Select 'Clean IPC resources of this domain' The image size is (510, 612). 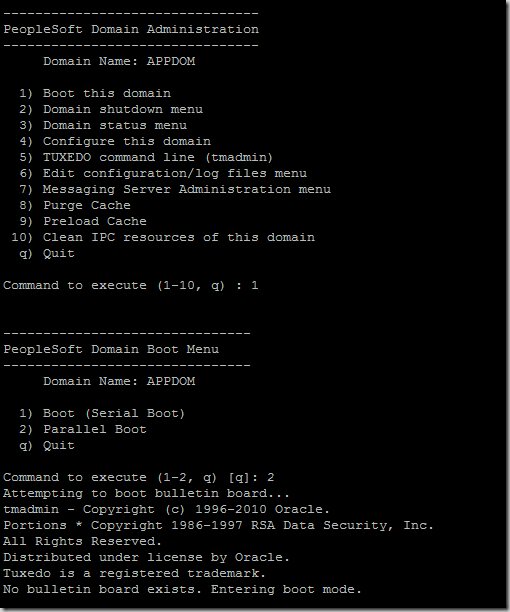[163, 237]
